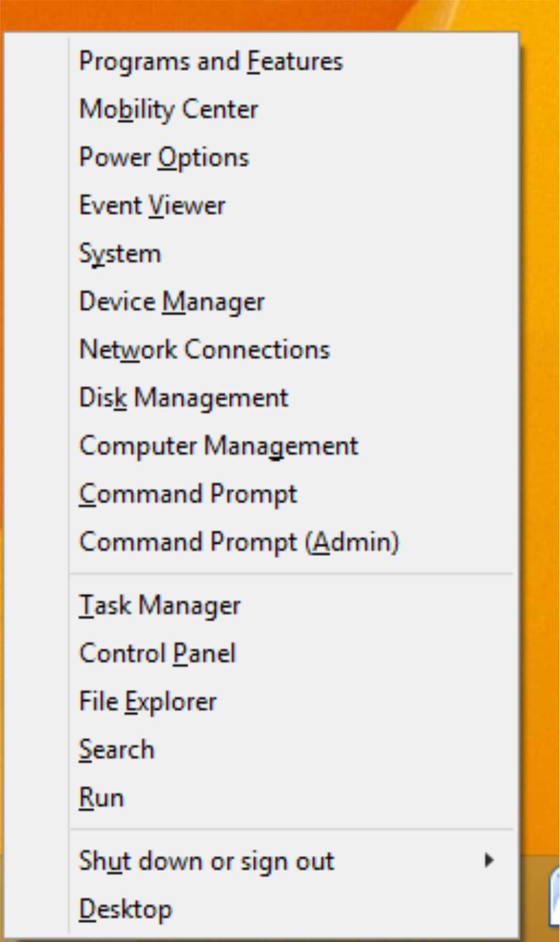Click the System menu entry
This screenshot has width=560, height=942.
pos(120,254)
